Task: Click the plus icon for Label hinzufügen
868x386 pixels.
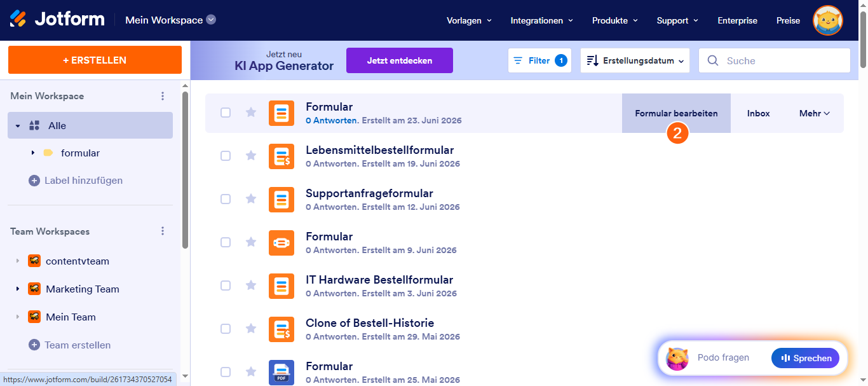Action: tap(34, 181)
